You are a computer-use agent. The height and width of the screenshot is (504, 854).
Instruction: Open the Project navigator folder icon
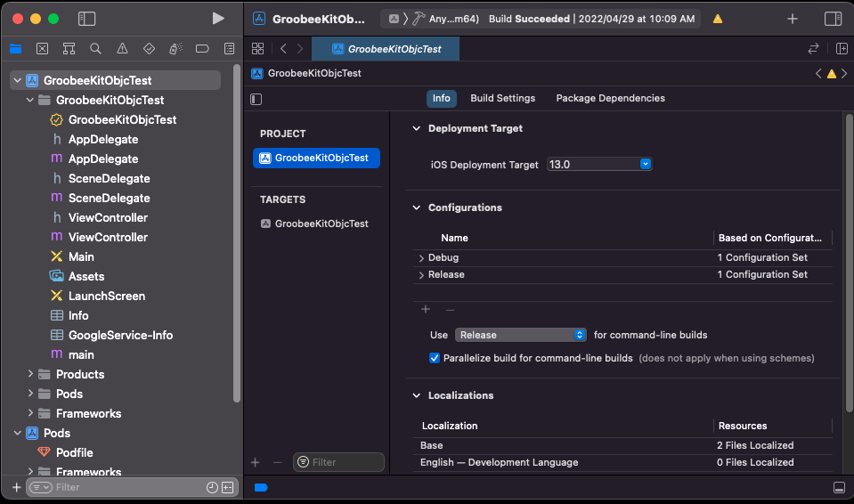[x=15, y=49]
